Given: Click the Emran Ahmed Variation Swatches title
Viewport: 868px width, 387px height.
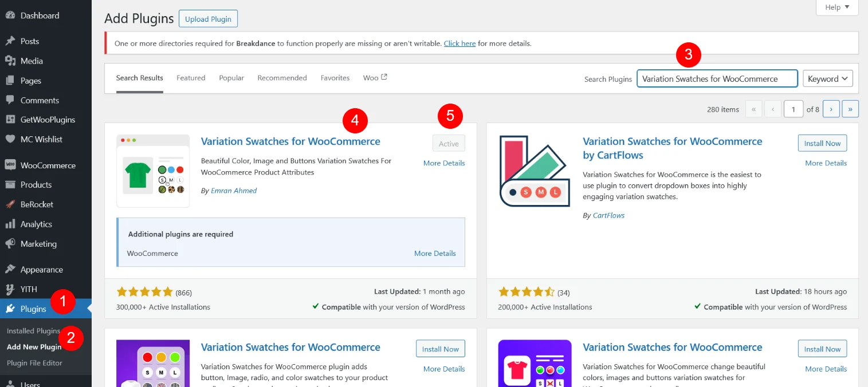Looking at the screenshot, I should [x=290, y=141].
